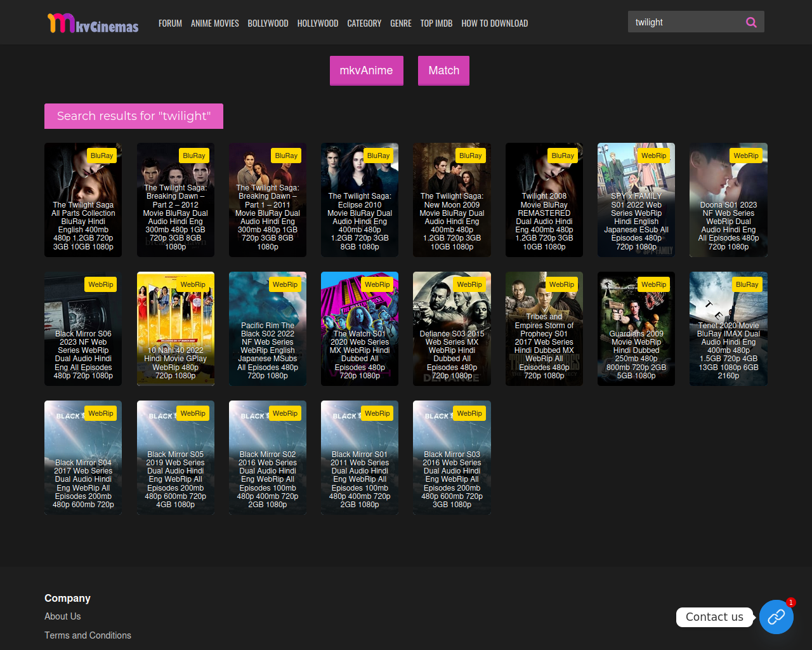Click WebRip badge on Defiance S03 card
Image resolution: width=812 pixels, height=650 pixels.
click(469, 284)
